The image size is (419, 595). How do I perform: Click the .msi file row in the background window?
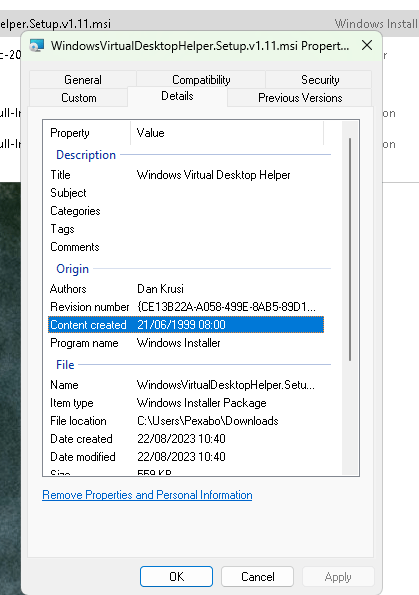210,24
